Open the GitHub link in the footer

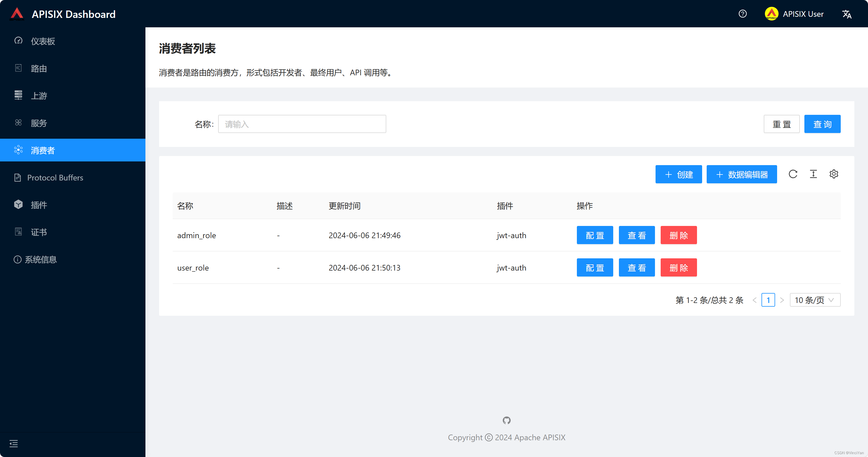coord(506,420)
